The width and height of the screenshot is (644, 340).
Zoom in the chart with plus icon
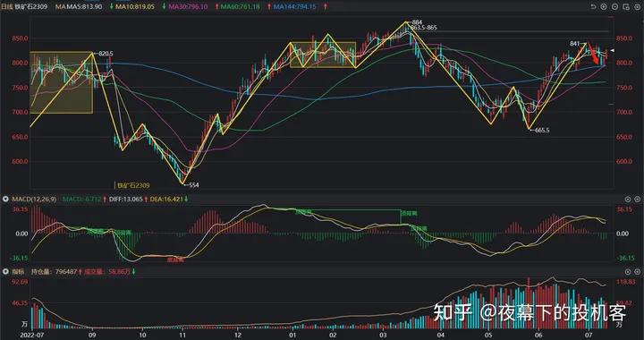click(x=604, y=6)
